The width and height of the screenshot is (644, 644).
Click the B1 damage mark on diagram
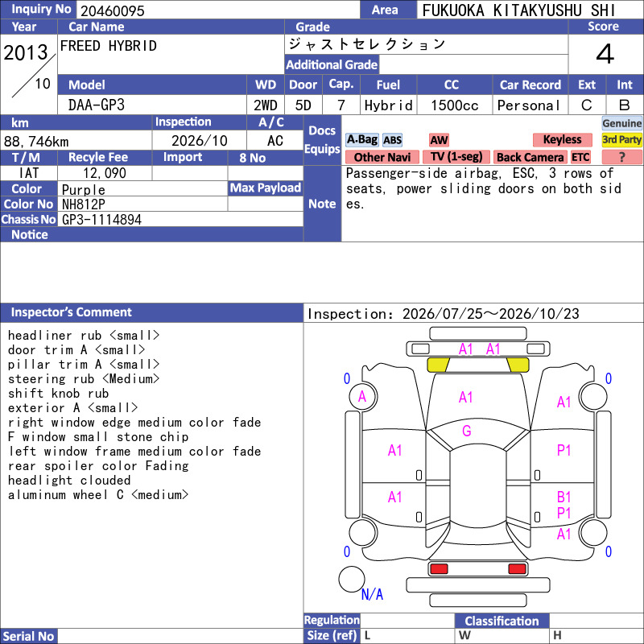[564, 497]
